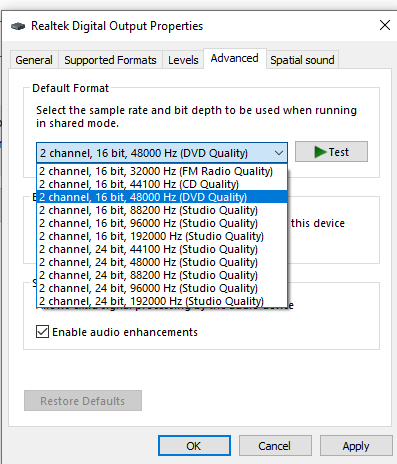Click the Realtek speaker icon in title bar

click(x=18, y=26)
